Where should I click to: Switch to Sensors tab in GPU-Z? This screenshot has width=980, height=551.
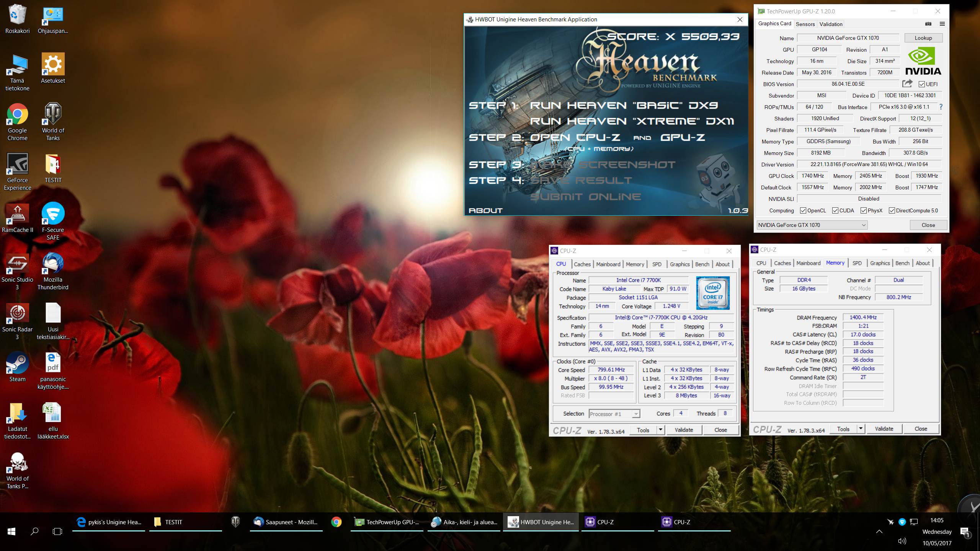tap(805, 24)
